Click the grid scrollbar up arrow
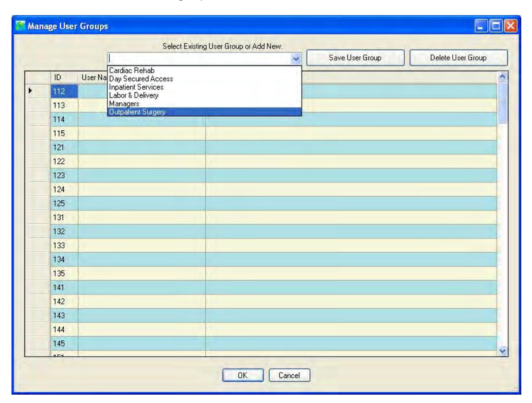 [503, 76]
